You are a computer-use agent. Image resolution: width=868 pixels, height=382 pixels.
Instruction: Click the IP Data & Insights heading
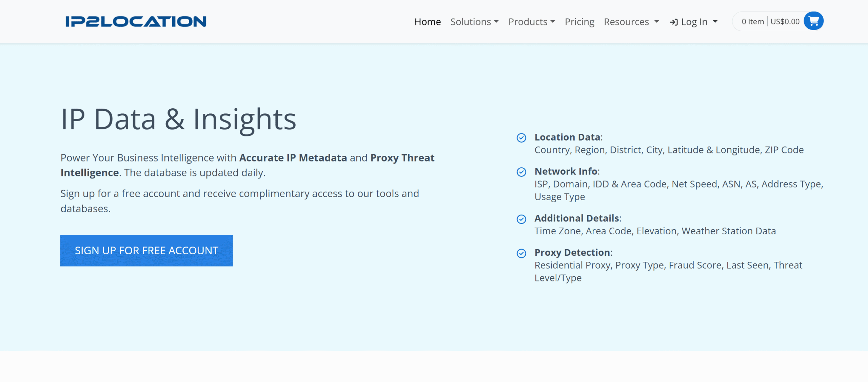(x=178, y=120)
